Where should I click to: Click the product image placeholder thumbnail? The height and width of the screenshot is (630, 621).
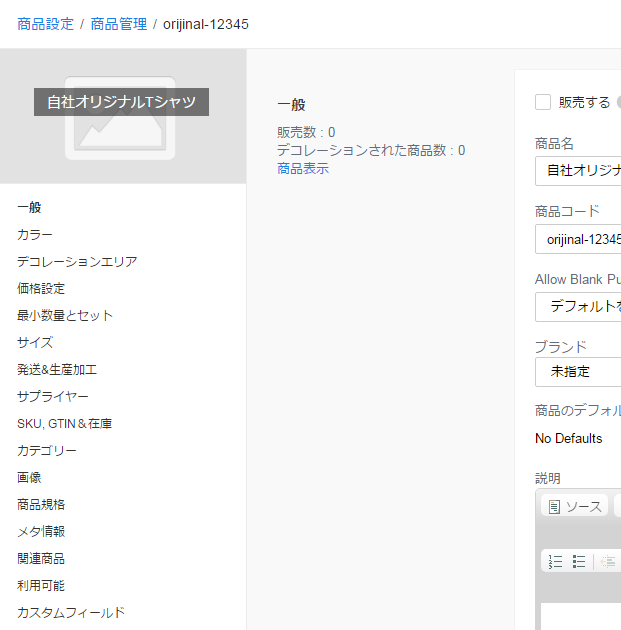pyautogui.click(x=121, y=118)
